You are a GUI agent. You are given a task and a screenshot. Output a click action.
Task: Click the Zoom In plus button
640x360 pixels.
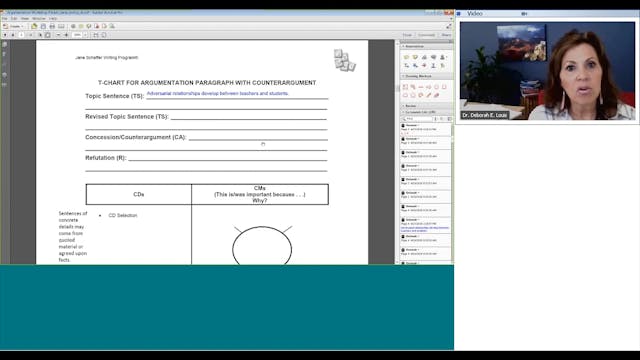[x=66, y=35]
